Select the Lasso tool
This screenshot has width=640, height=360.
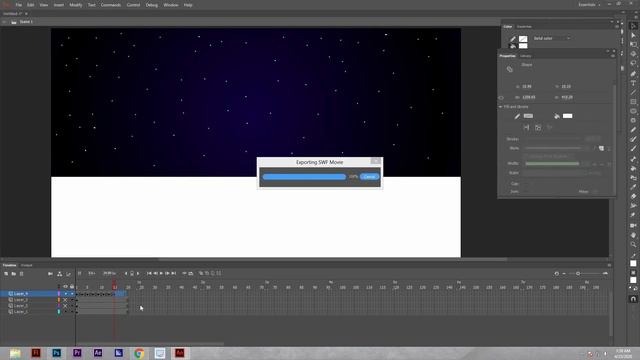pos(633,63)
